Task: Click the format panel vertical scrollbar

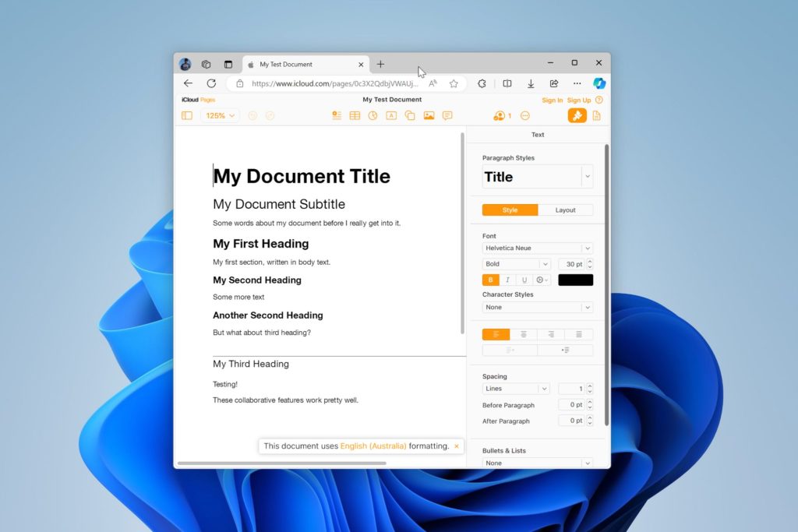Action: coord(606,285)
